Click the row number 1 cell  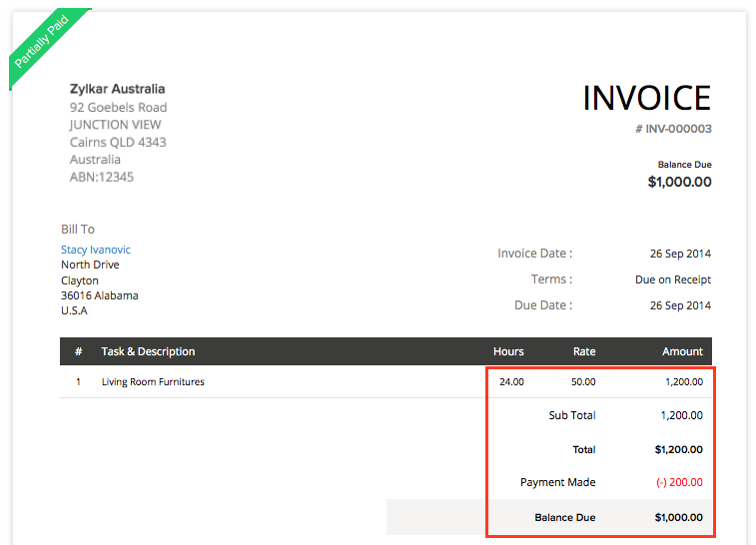(x=78, y=381)
